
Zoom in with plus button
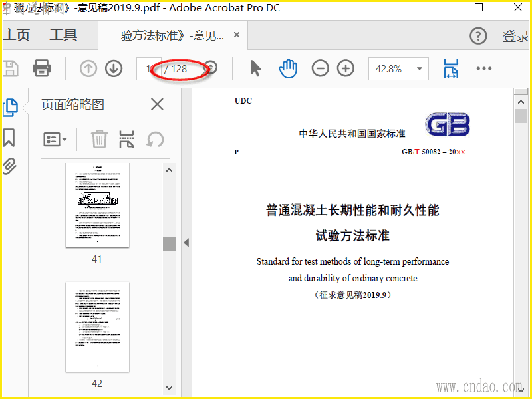[346, 68]
